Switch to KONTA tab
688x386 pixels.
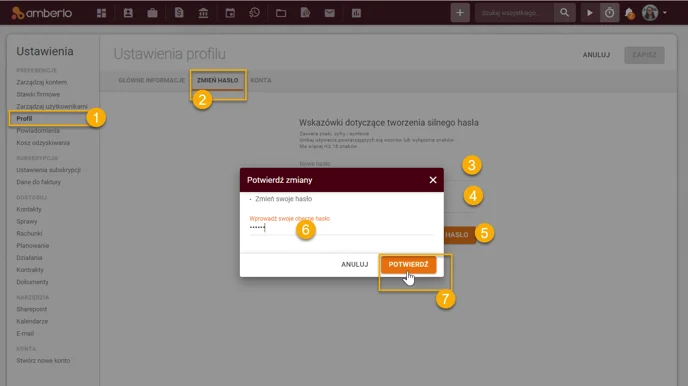(261, 80)
